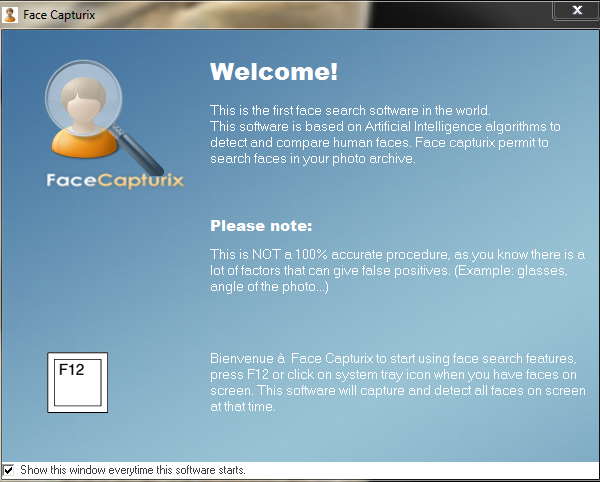Click text 'angle of the photo...)'
600x482 pixels.
click(269, 287)
